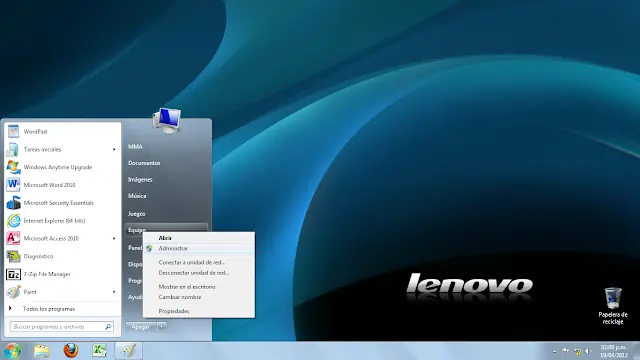
Task: Open Música in Start menu
Action: pos(137,196)
